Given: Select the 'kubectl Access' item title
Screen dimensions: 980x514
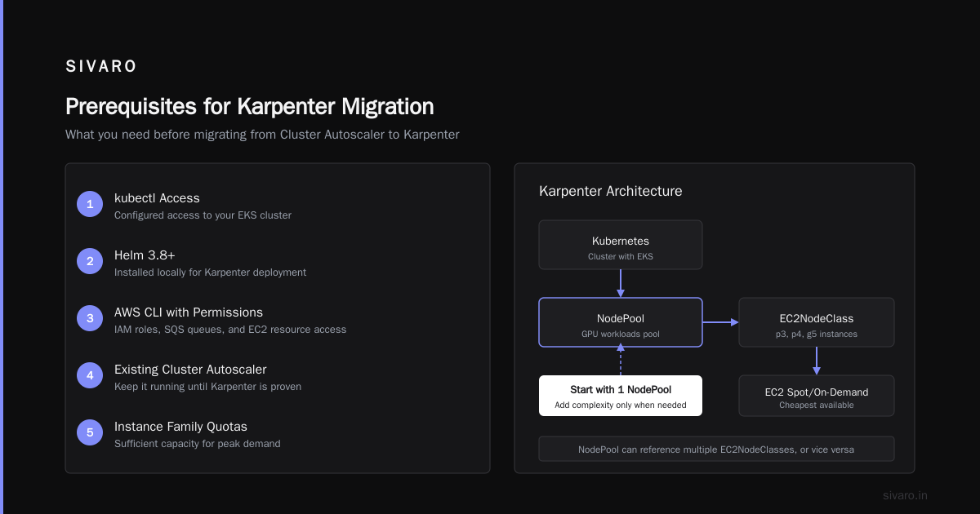Looking at the screenshot, I should pos(157,198).
